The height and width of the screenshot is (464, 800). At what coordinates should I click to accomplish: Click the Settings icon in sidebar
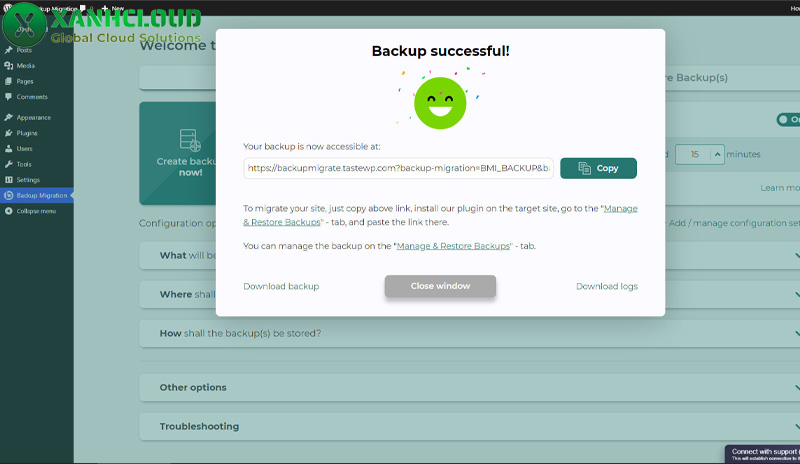(x=8, y=180)
